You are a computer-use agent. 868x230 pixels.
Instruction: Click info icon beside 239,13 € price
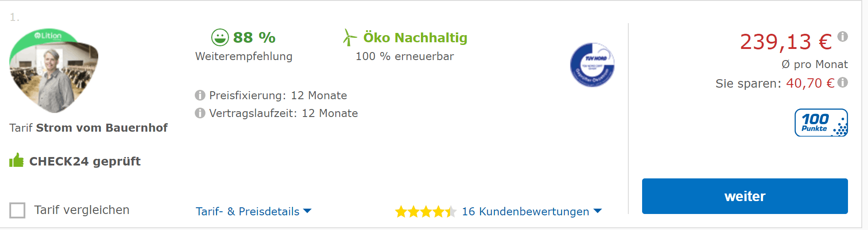pyautogui.click(x=842, y=36)
